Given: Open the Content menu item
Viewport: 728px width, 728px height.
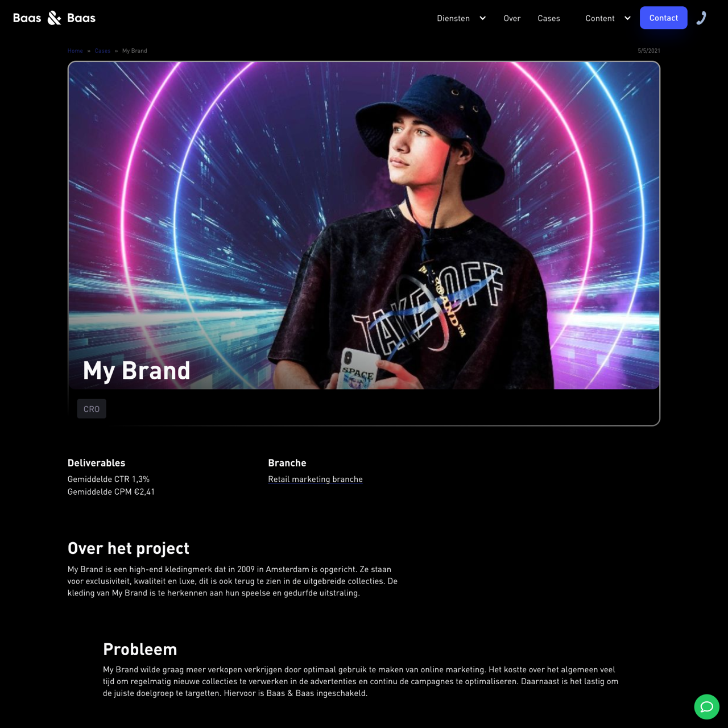Looking at the screenshot, I should pos(600,18).
